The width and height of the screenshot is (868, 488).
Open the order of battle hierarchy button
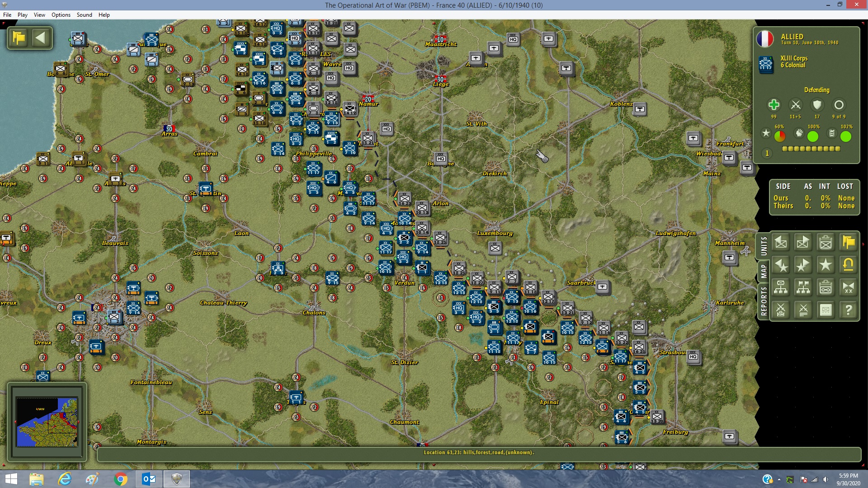[x=781, y=287]
